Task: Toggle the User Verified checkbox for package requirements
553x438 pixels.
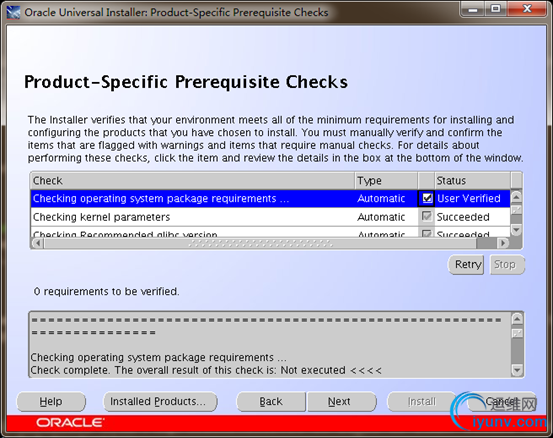Action: click(427, 199)
